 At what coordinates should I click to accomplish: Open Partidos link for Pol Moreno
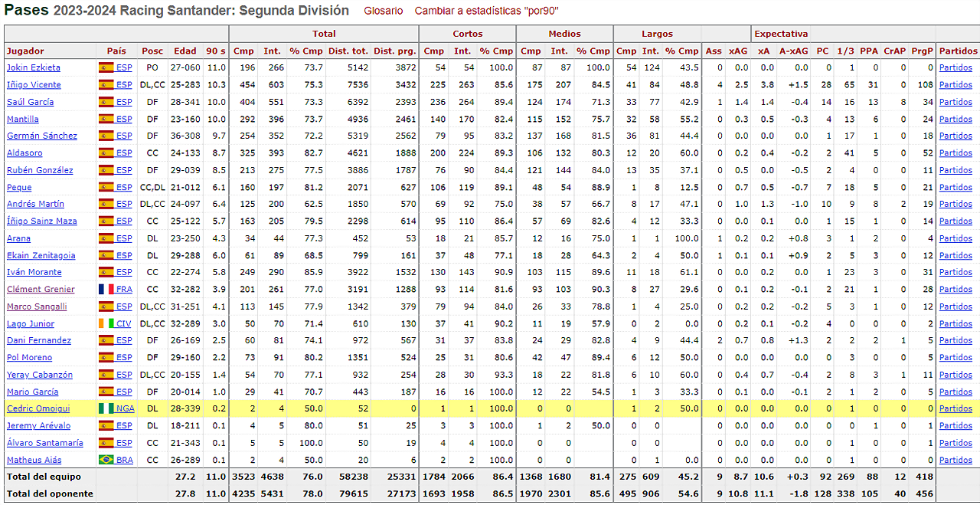[x=955, y=357]
